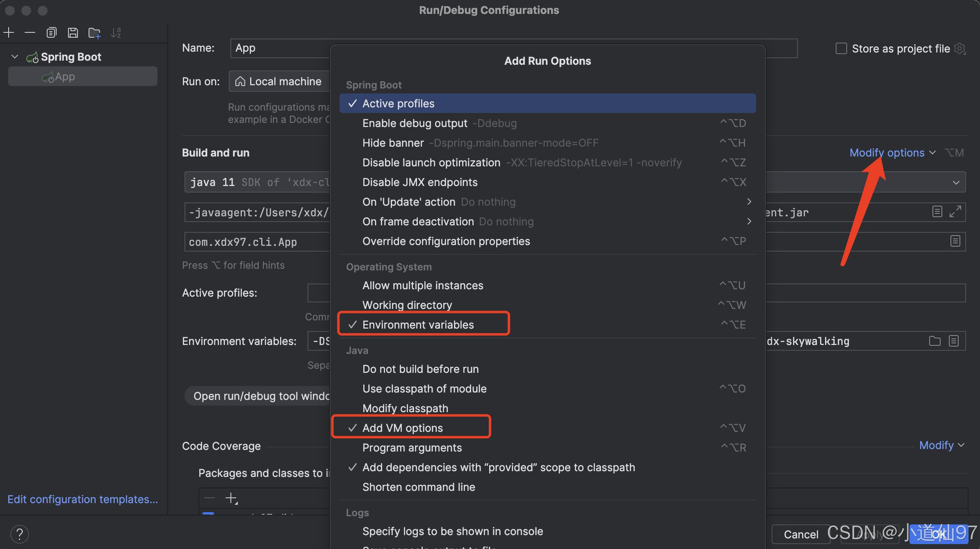Toggle Add dependencies with provided scope

pyautogui.click(x=547, y=467)
